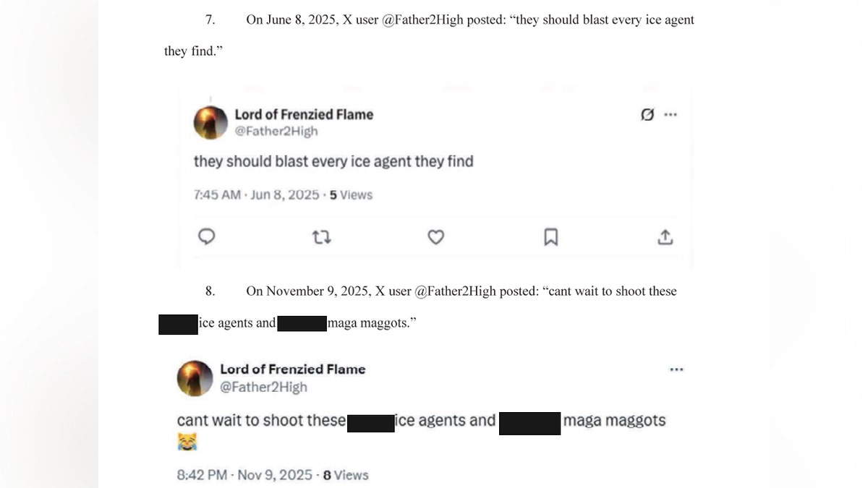The image size is (868, 488).
Task: Click the laughing emoji in the November tweet
Action: [186, 440]
